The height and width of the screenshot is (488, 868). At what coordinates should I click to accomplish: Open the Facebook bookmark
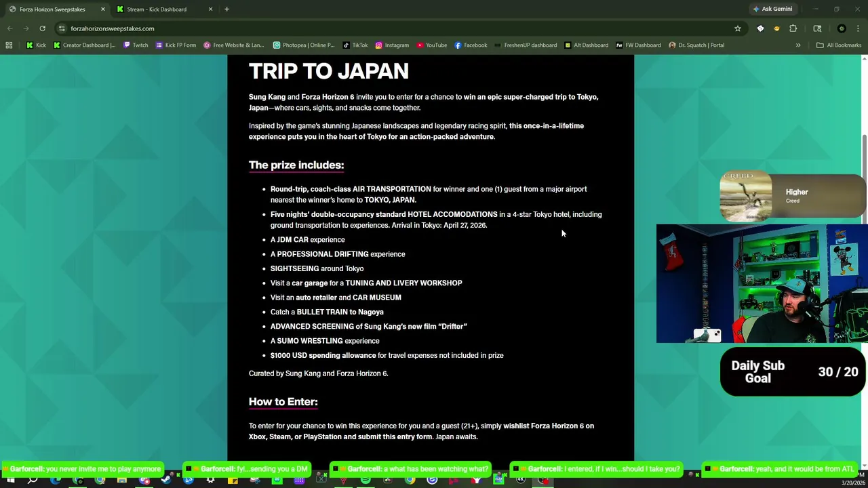pyautogui.click(x=471, y=45)
